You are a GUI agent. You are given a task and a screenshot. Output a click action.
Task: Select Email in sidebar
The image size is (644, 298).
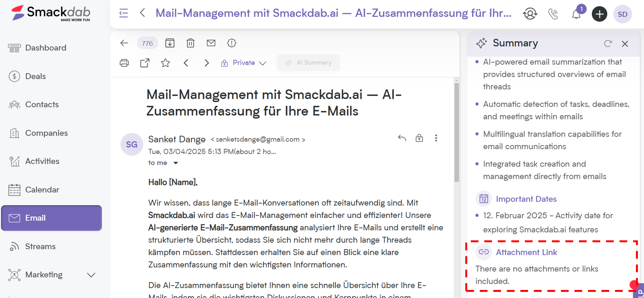tap(52, 218)
